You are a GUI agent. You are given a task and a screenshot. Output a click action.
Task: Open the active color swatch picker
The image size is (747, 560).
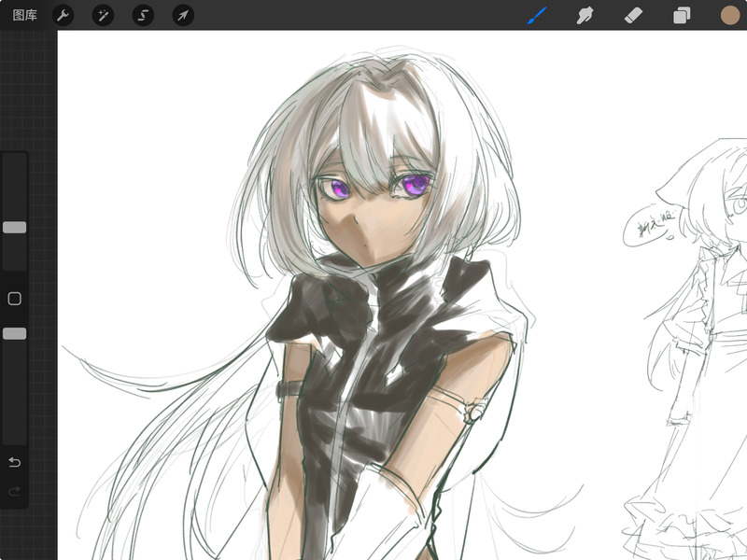pos(730,15)
